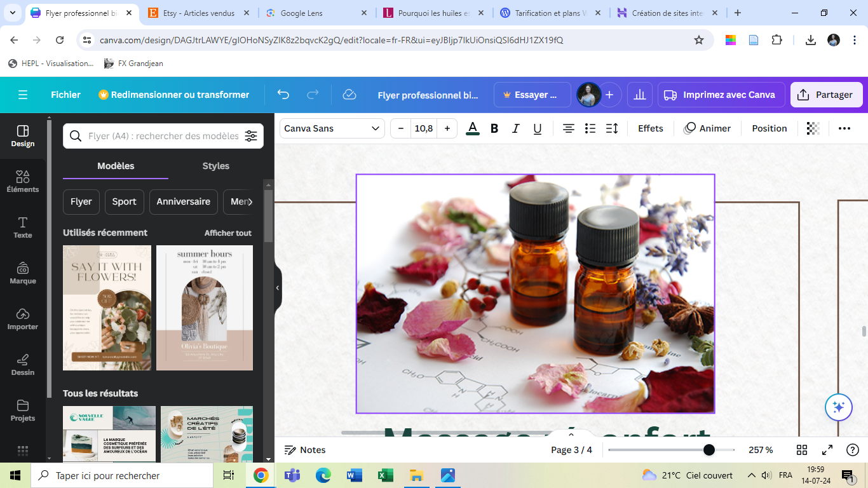Open the search filters icon

[251, 136]
